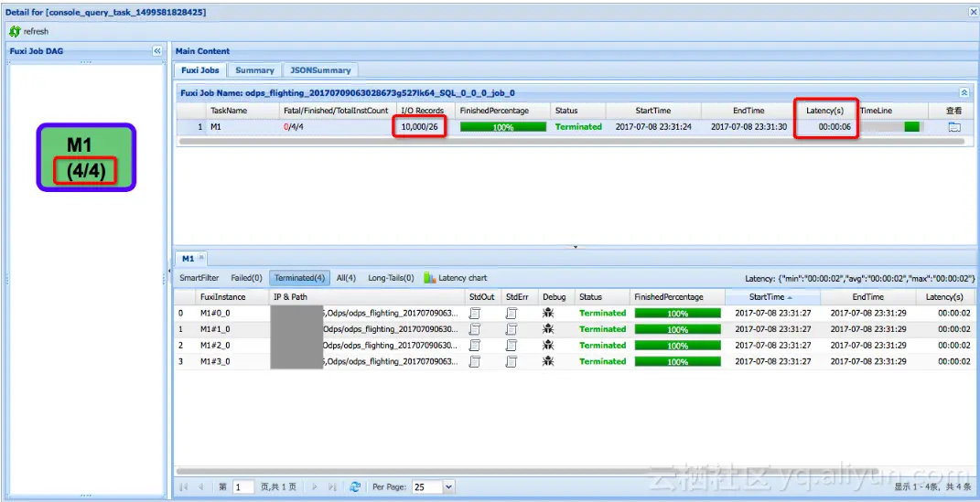Select the M1 node in the DAG

click(x=86, y=156)
